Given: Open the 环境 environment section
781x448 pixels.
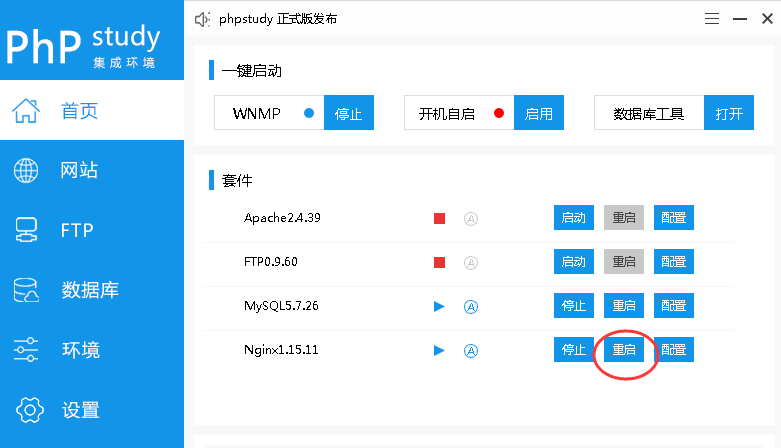Looking at the screenshot, I should (92, 350).
